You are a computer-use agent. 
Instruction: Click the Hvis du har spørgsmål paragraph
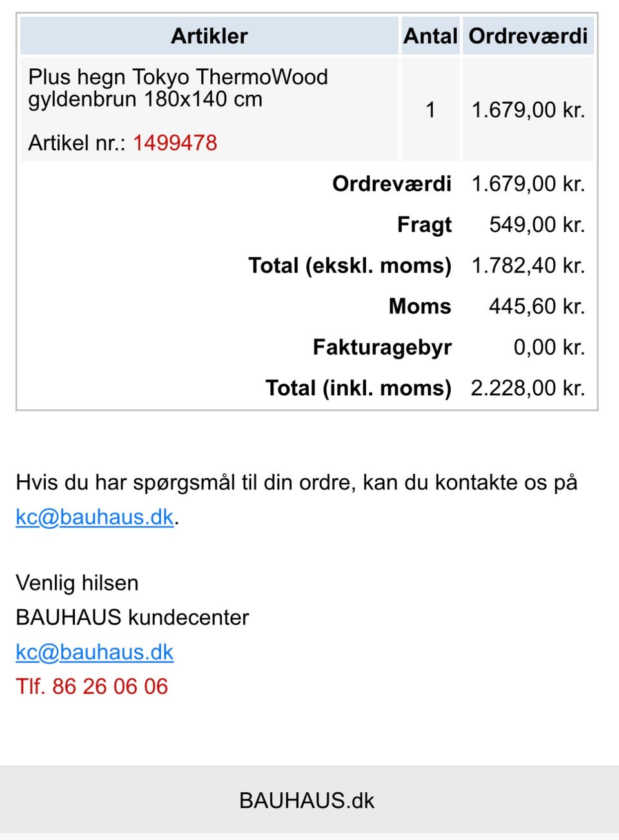click(x=296, y=482)
